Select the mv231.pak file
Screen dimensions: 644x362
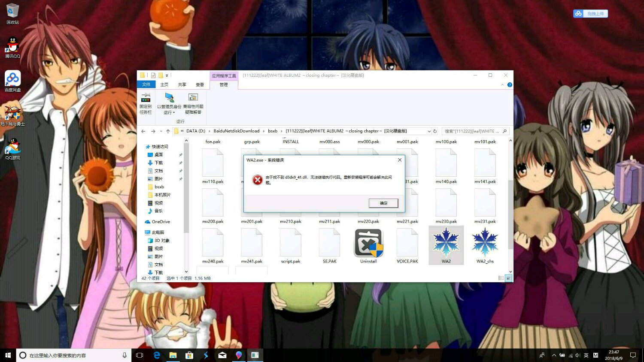coord(485,206)
